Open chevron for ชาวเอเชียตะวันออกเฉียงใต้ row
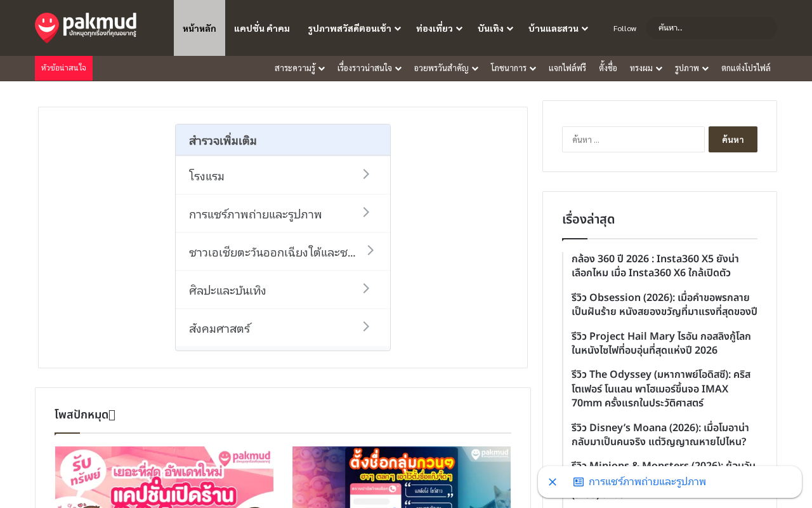Viewport: 812px width, 508px height. click(370, 250)
